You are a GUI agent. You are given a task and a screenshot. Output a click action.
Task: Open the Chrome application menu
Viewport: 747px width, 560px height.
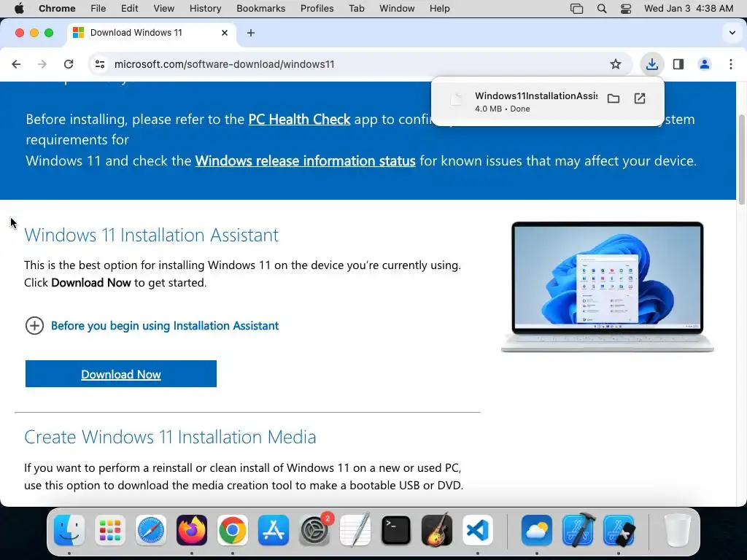point(57,8)
